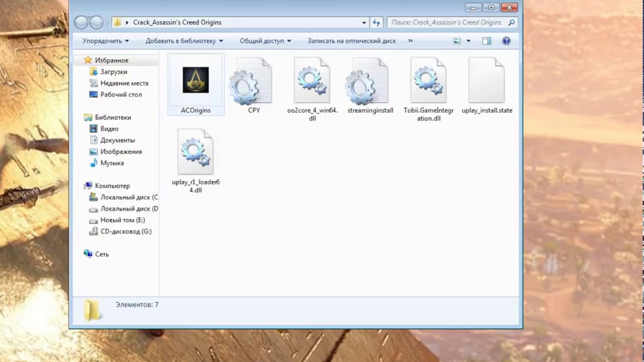This screenshot has height=362, width=644.
Task: Click the CPY file name label
Action: [254, 110]
